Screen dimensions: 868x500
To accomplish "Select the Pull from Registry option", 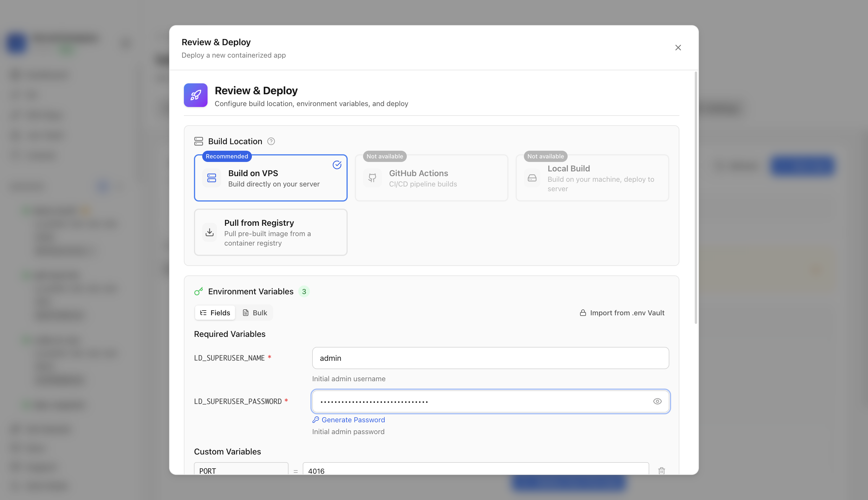I will click(271, 233).
